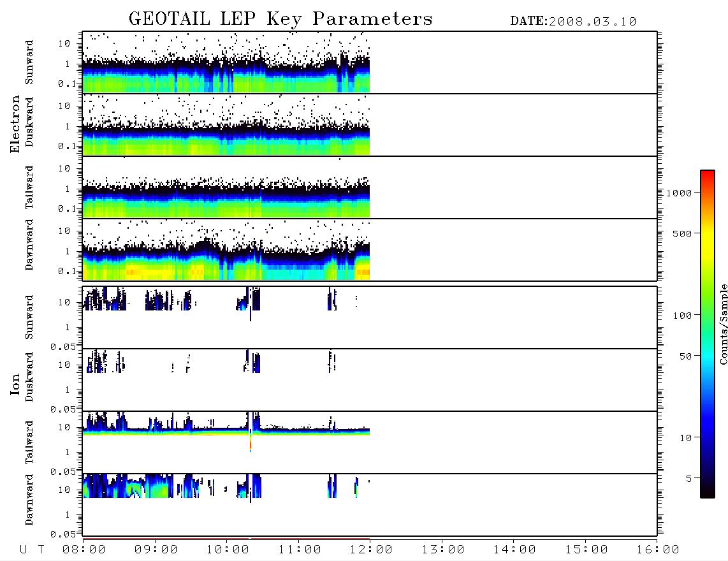The width and height of the screenshot is (728, 561).
Task: Select the 10:00 time tick label
Action: (228, 550)
